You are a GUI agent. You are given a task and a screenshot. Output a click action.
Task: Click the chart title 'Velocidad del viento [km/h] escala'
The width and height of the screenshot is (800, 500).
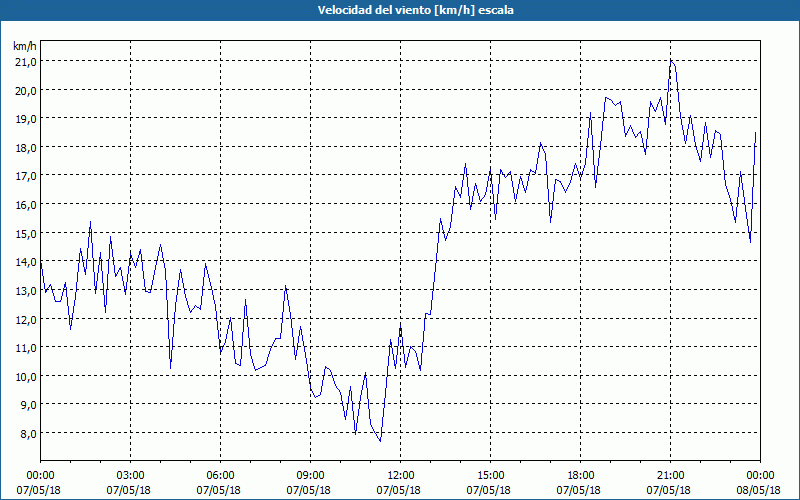415,10
